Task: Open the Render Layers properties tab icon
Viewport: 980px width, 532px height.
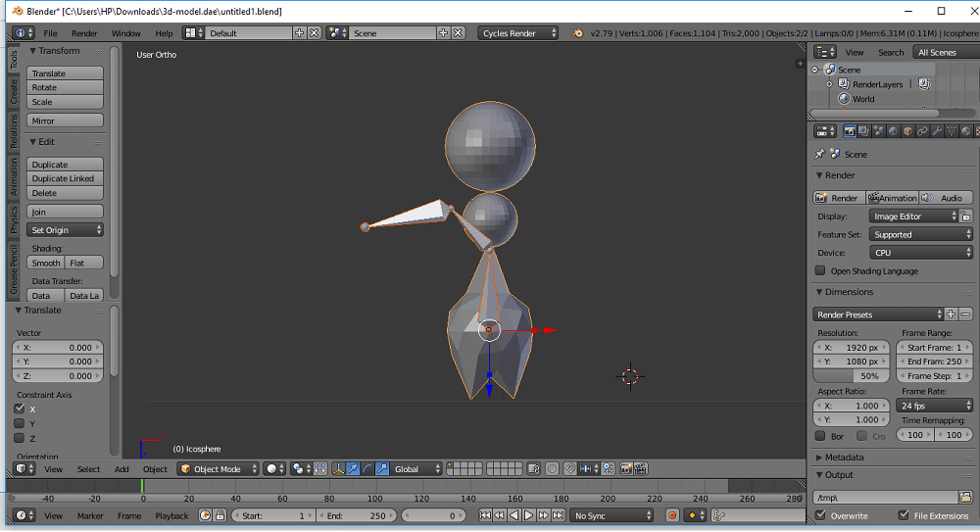Action: (863, 131)
